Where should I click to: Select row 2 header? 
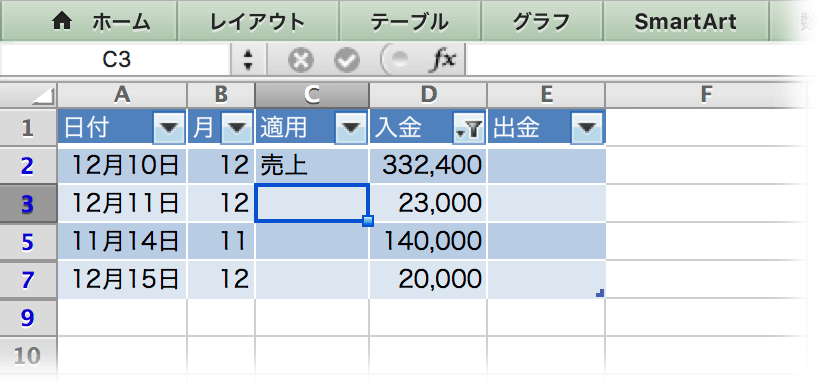coord(28,165)
